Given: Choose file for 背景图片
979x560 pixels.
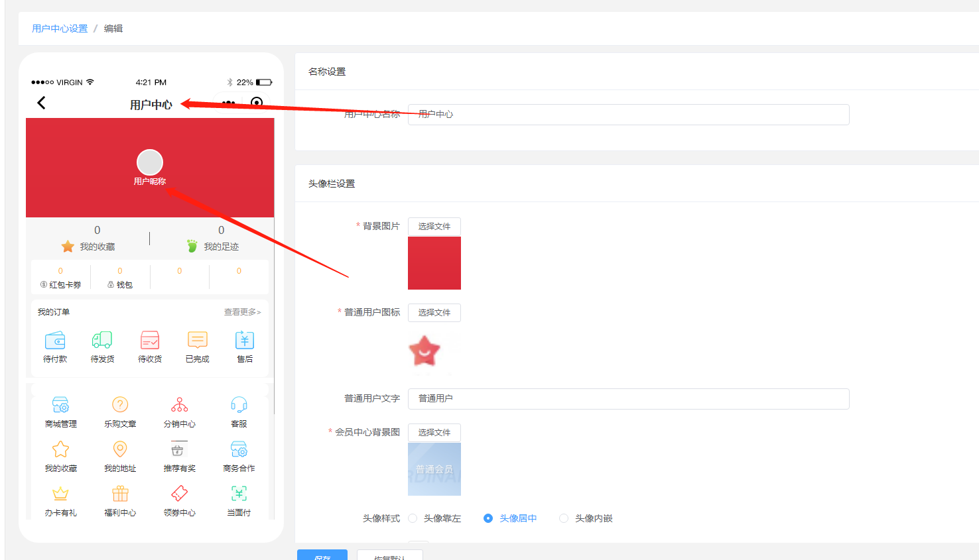Looking at the screenshot, I should pyautogui.click(x=434, y=227).
